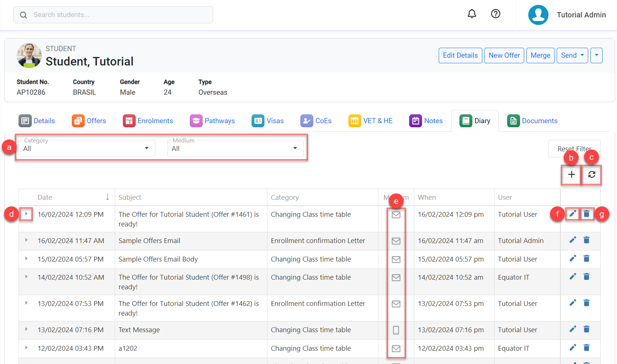Open the help question mark icon
This screenshot has width=617, height=364.
pos(495,14)
